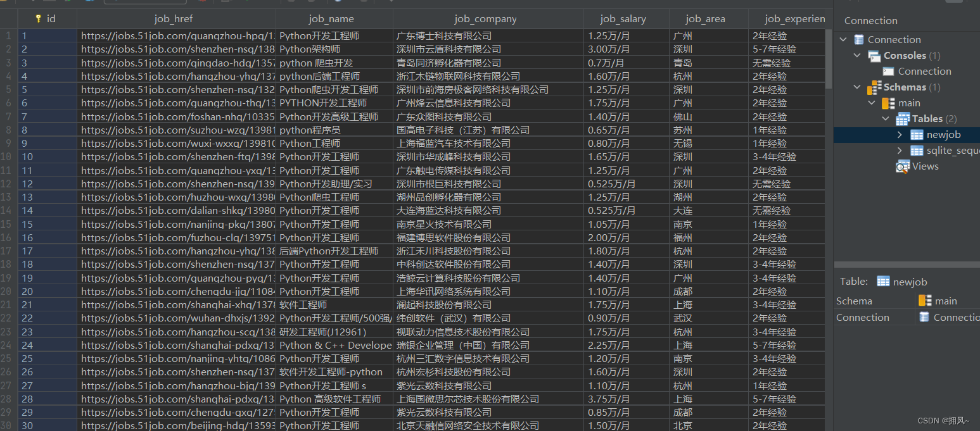Click database icon in Connection property row

pos(925,317)
